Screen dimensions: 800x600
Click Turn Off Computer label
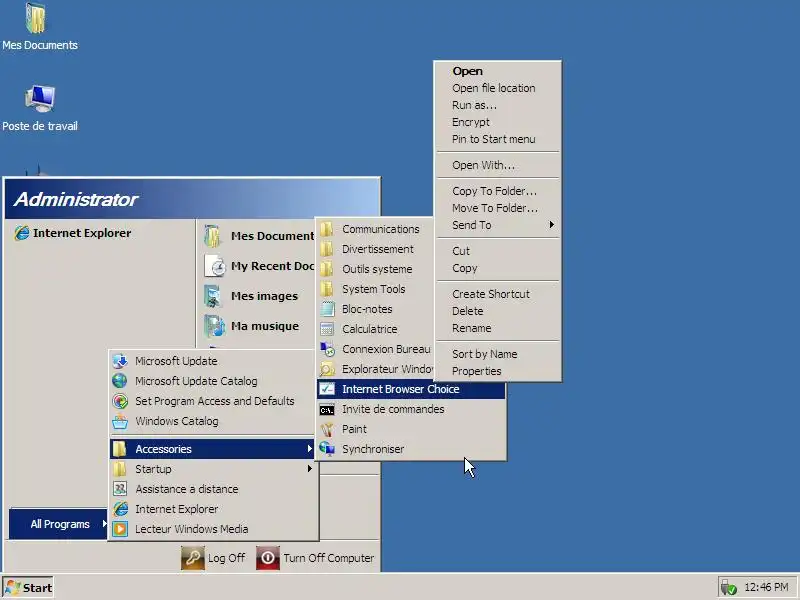click(329, 558)
